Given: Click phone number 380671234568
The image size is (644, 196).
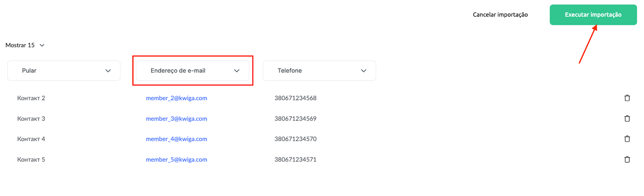Looking at the screenshot, I should [295, 98].
